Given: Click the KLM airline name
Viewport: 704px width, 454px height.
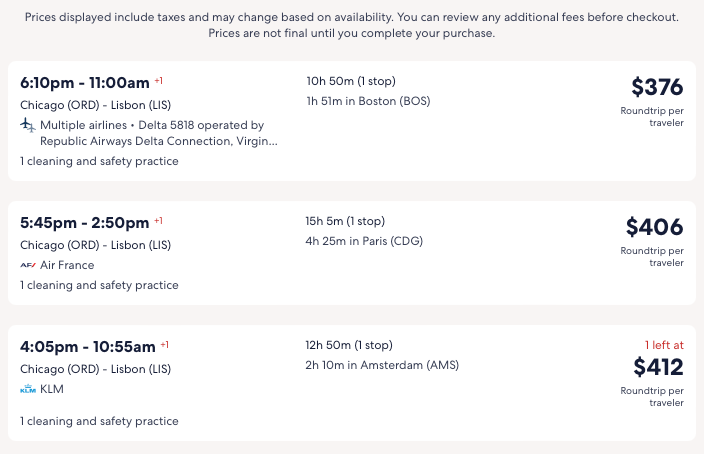Looking at the screenshot, I should click(51, 389).
